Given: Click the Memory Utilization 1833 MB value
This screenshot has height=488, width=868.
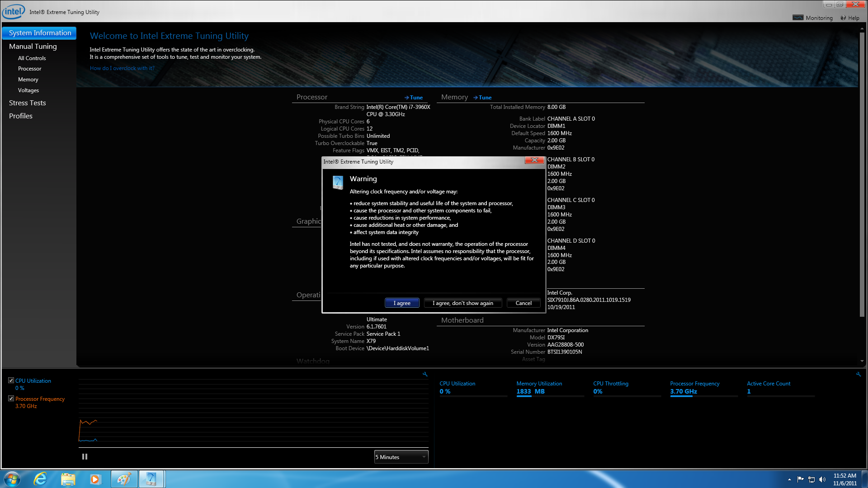Looking at the screenshot, I should [x=531, y=392].
